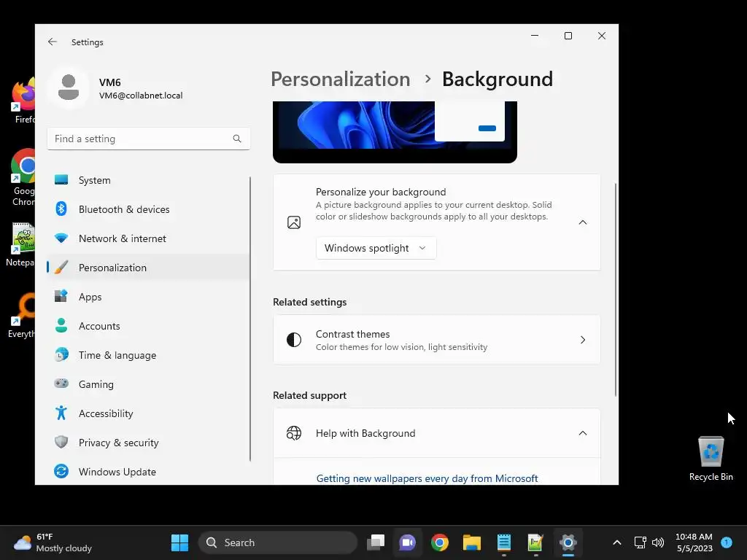Click the Privacy & security shield icon
747x560 pixels.
point(61,442)
